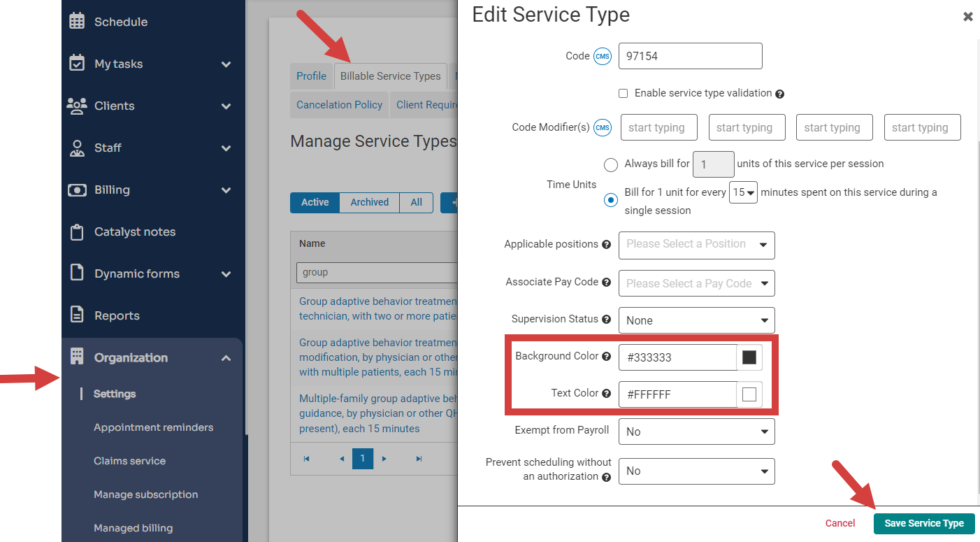This screenshot has width=980, height=542.
Task: Click the CMS badge next to Code
Action: (601, 56)
